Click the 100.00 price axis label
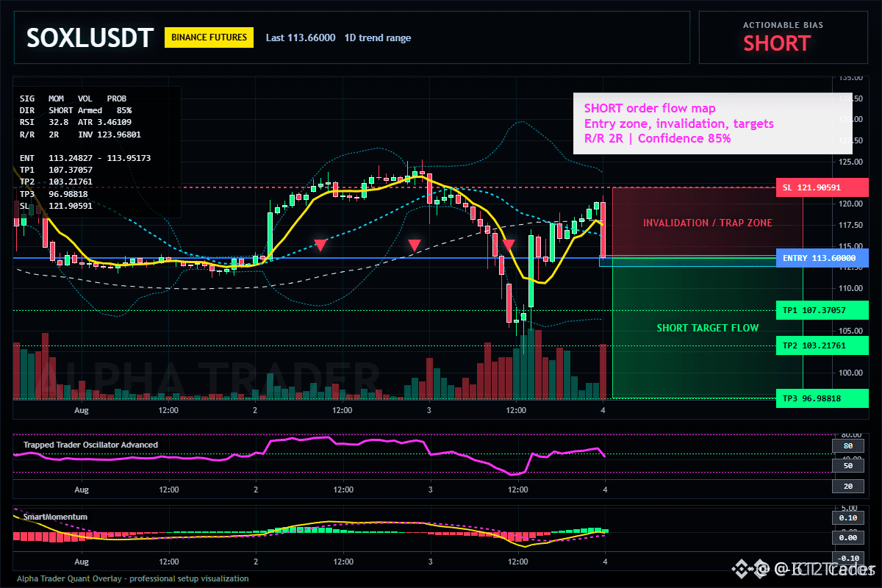 850,373
